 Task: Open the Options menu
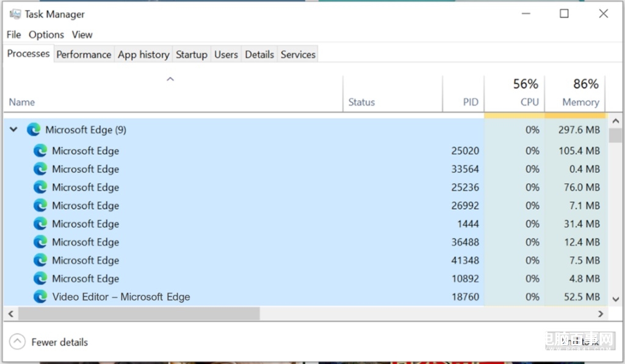click(x=46, y=35)
